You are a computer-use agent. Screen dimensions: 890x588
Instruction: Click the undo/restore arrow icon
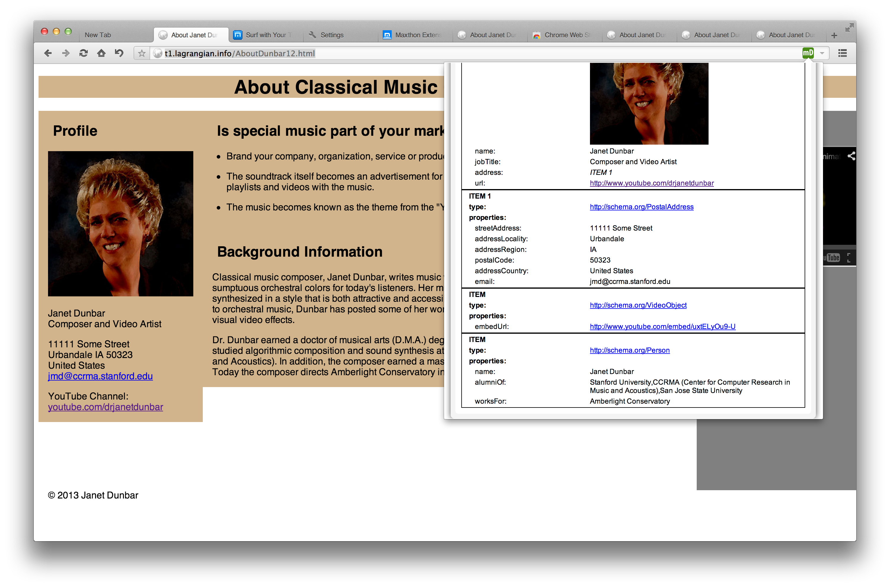119,53
